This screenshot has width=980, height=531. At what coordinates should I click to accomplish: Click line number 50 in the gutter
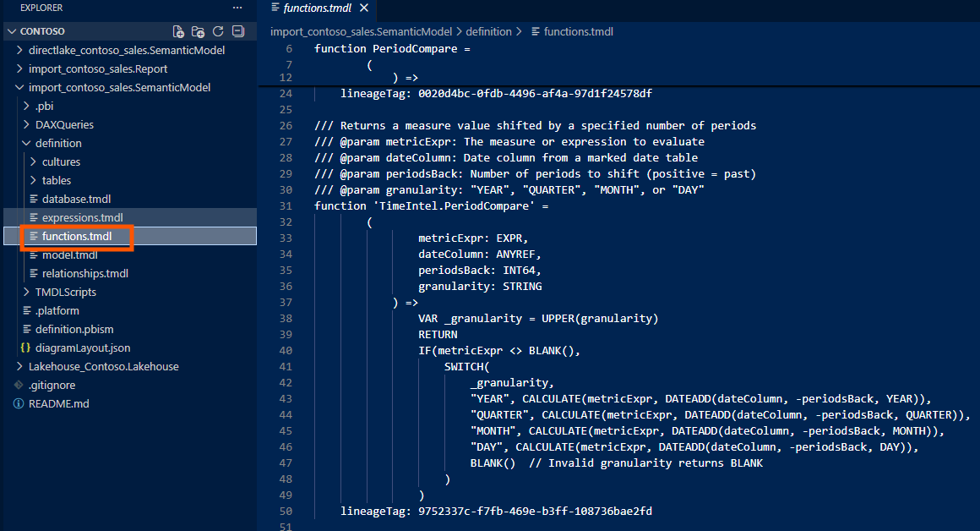[286, 511]
